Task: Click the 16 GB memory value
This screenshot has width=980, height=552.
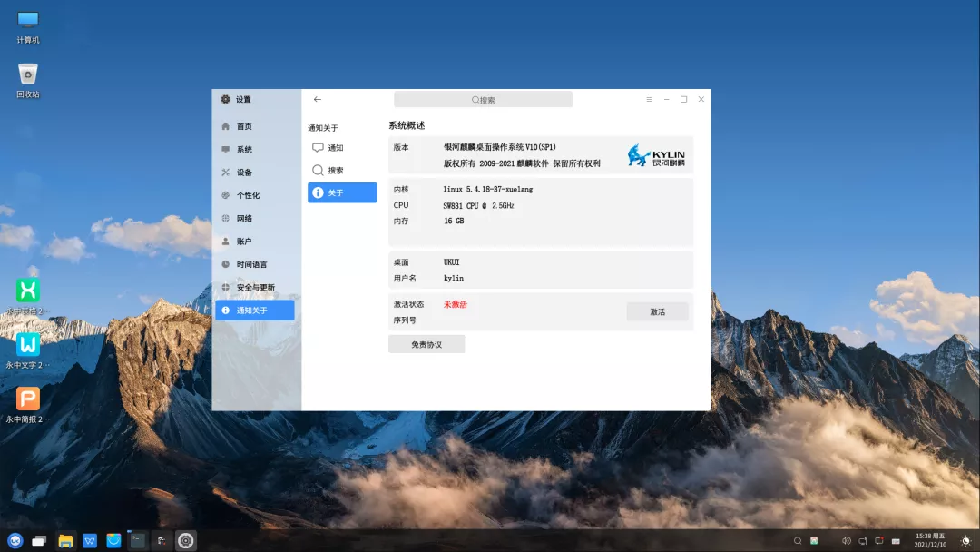Action: 454,221
